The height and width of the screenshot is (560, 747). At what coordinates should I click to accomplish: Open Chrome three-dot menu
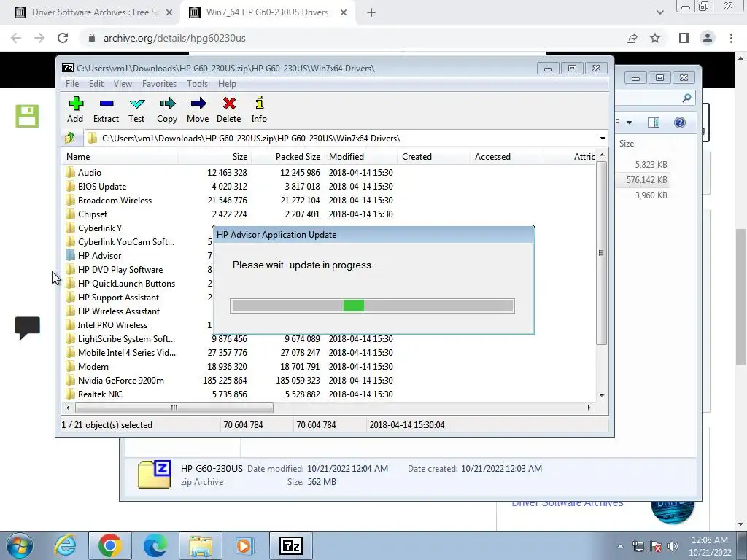[x=731, y=38]
